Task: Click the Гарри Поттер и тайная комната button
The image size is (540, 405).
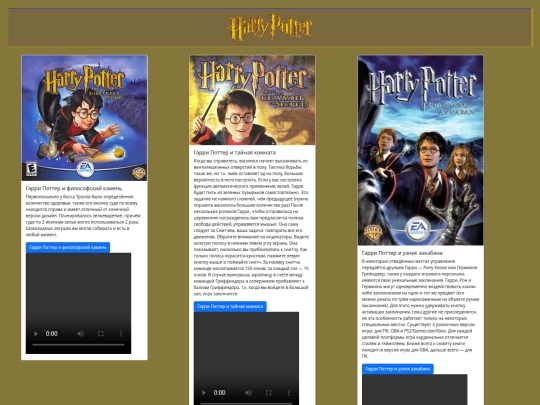Action: pos(230,306)
